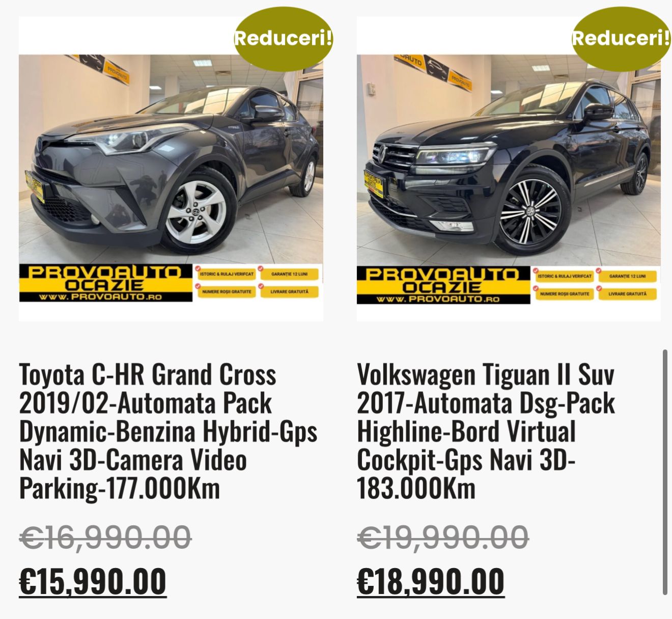Click the Toyota C-HR car photo
Image resolution: width=672 pixels, height=619 pixels.
pos(171,169)
